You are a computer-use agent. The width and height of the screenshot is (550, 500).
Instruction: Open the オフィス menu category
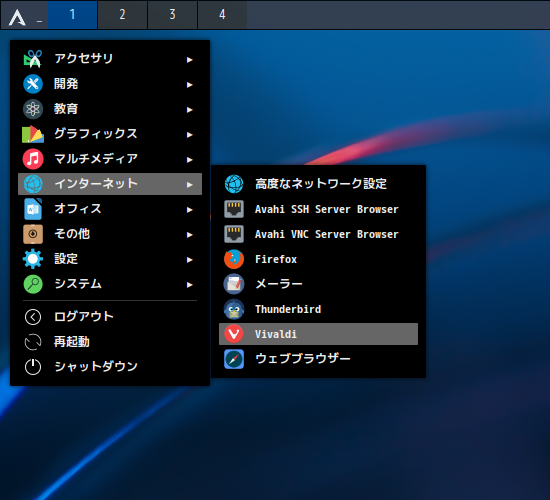[x=110, y=209]
